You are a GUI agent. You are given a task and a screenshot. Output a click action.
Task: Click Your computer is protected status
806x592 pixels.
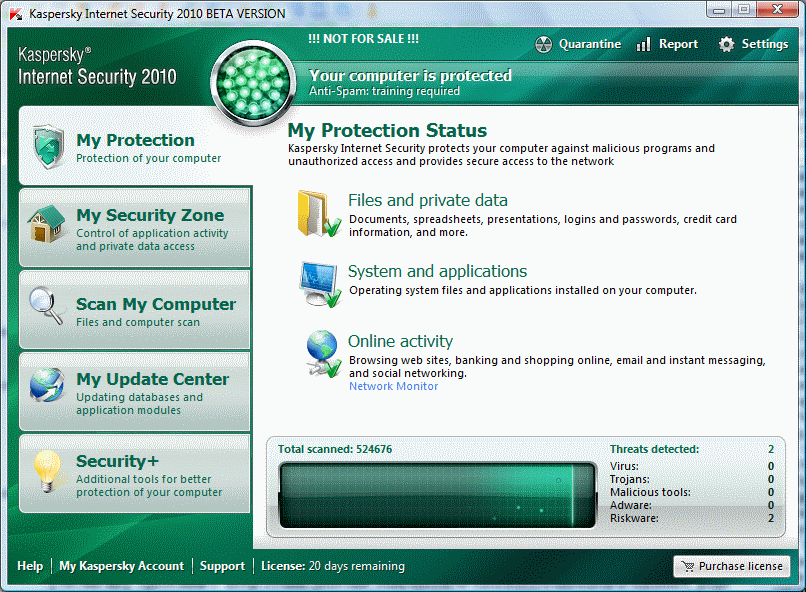(x=410, y=75)
